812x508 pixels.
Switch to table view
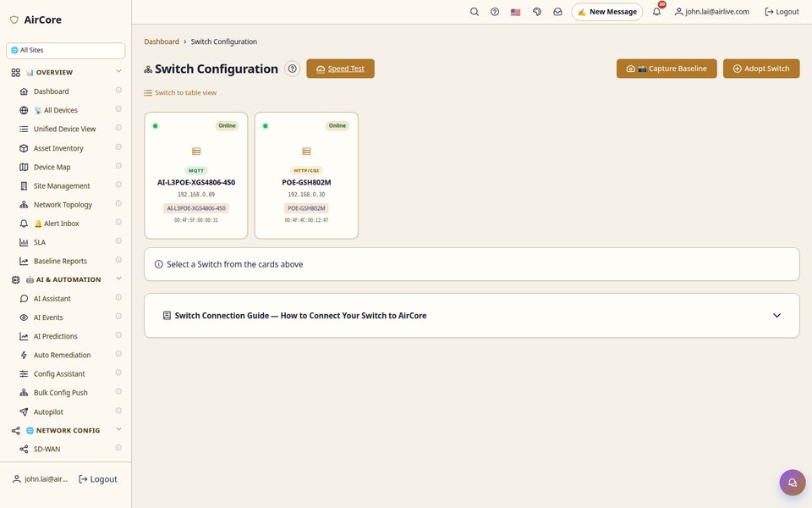(180, 93)
